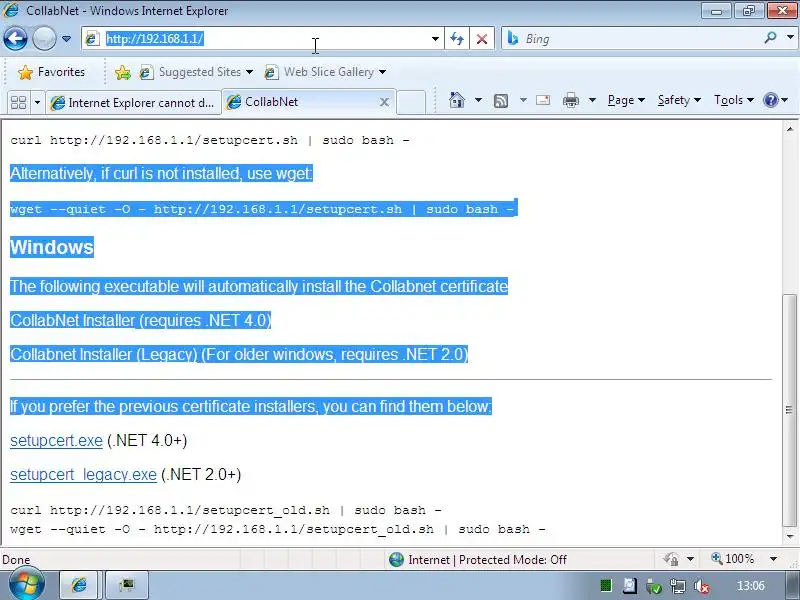Click the vertical scrollbar thumb
This screenshot has width=800, height=600.
point(790,410)
